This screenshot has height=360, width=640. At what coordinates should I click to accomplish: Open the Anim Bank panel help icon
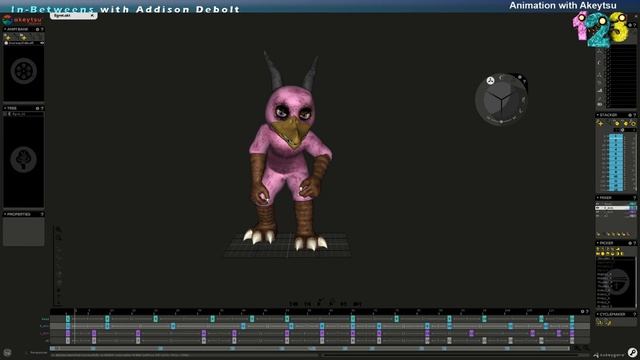pos(42,29)
